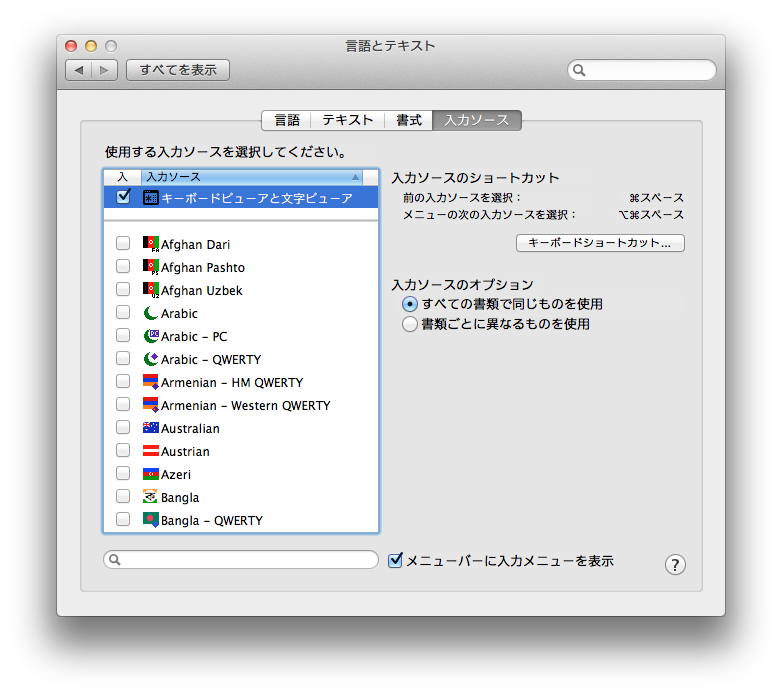This screenshot has width=782, height=695.
Task: Click the Arabic crescent icon
Action: coord(151,313)
